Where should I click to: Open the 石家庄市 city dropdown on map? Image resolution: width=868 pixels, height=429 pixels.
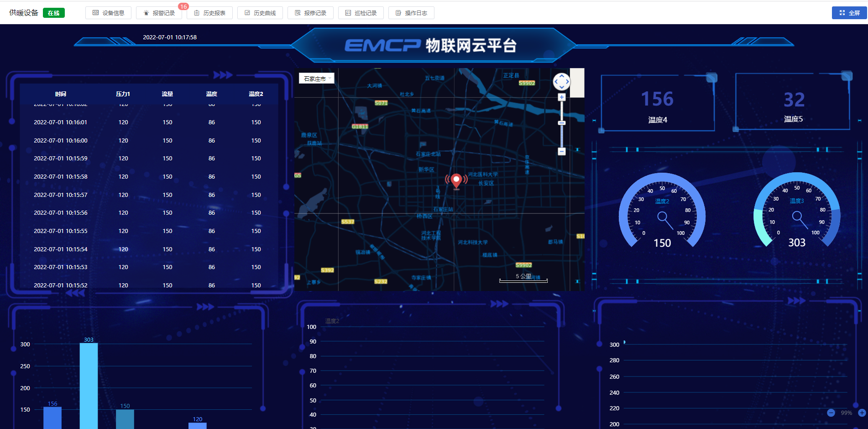[317, 79]
